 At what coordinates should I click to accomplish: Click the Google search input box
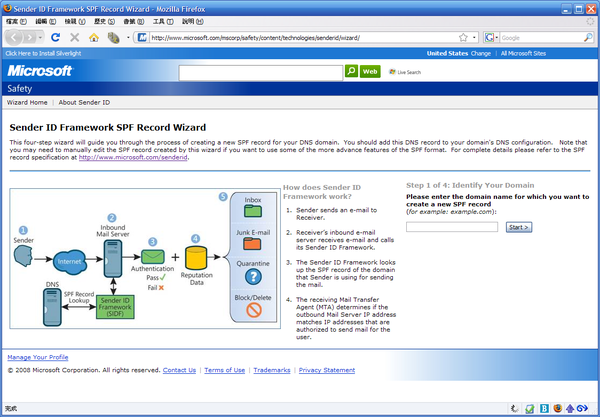point(541,37)
